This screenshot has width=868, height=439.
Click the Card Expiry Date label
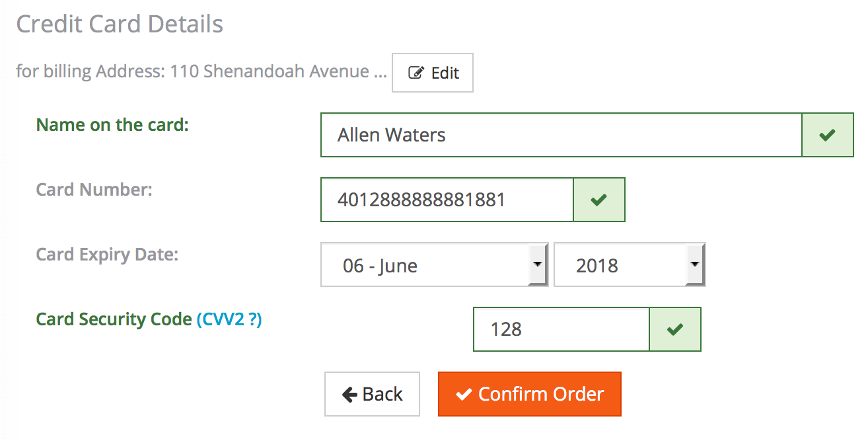107,255
